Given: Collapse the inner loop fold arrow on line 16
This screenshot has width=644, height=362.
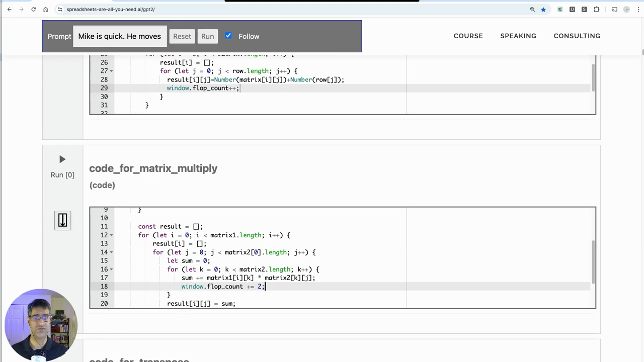Looking at the screenshot, I should [x=111, y=269].
